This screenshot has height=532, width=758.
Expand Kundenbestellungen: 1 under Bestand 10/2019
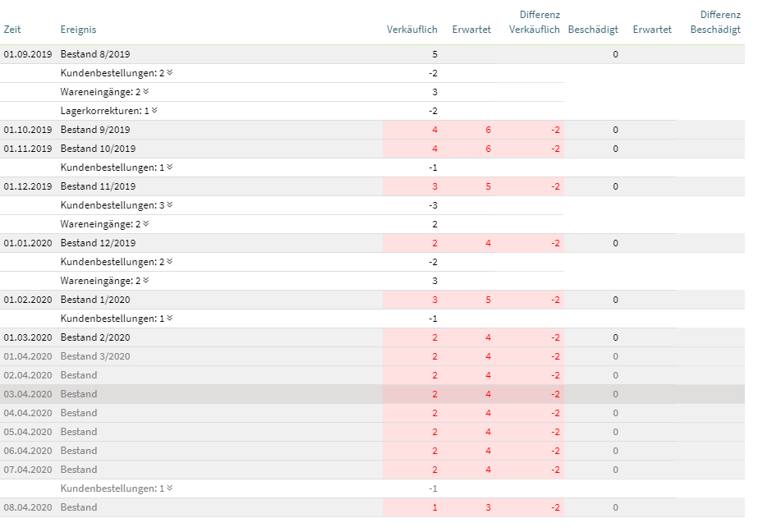pos(169,167)
